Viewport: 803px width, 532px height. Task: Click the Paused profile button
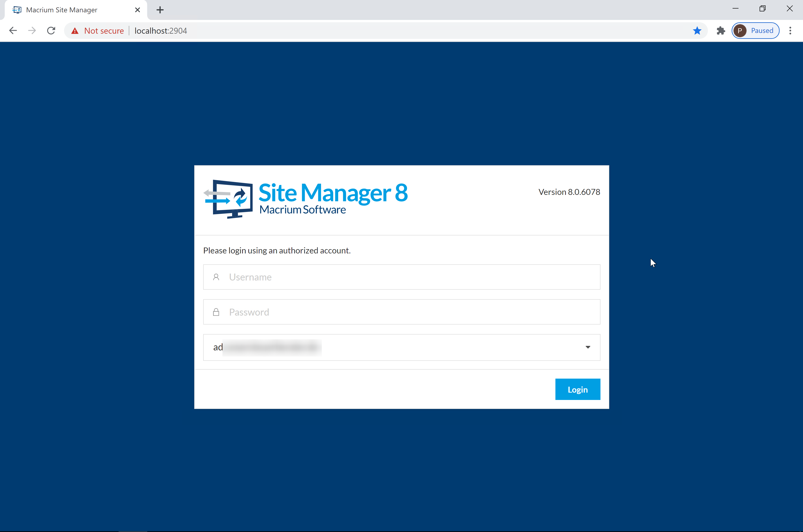click(x=755, y=31)
